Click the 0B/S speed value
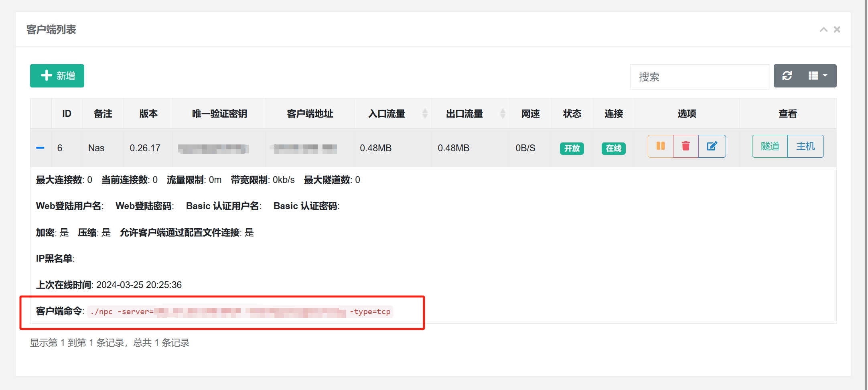 pos(525,148)
